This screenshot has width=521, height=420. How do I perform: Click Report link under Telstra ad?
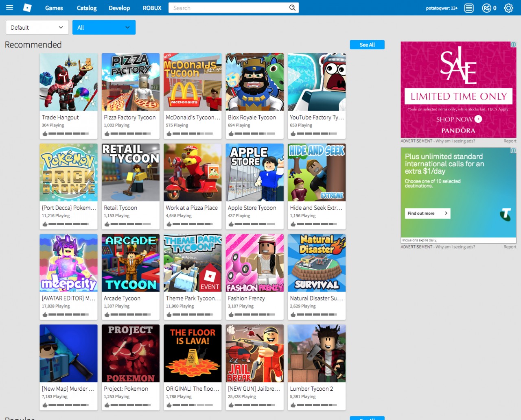510,247
